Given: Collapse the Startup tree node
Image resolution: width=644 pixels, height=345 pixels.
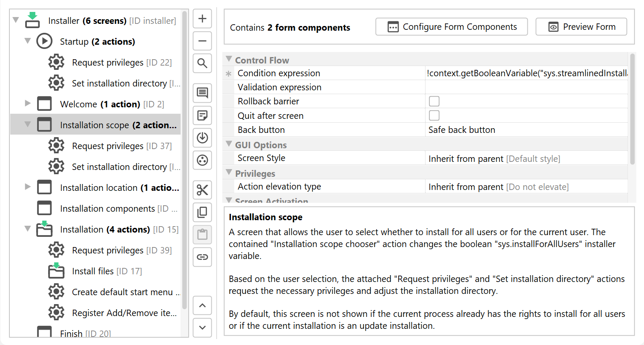Looking at the screenshot, I should coord(28,41).
